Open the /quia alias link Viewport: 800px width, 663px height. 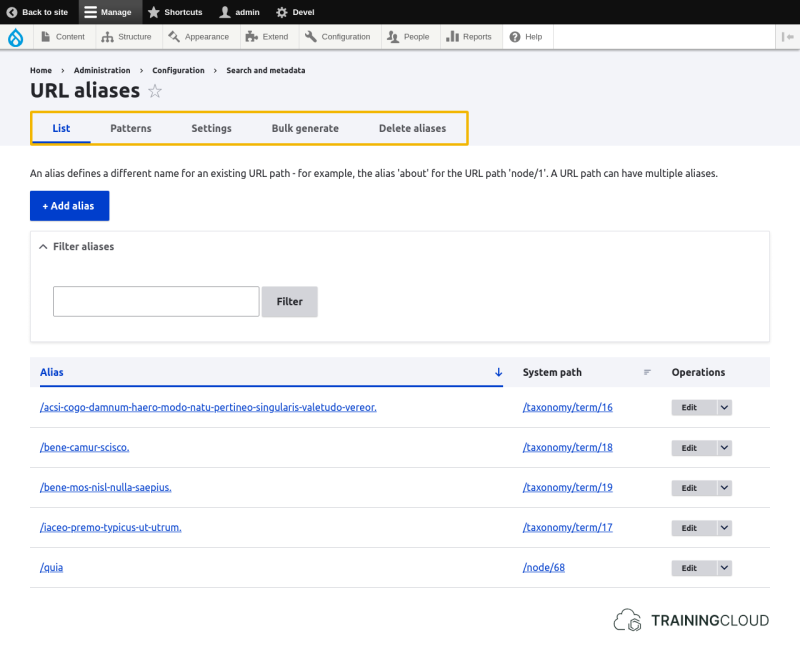(x=52, y=568)
